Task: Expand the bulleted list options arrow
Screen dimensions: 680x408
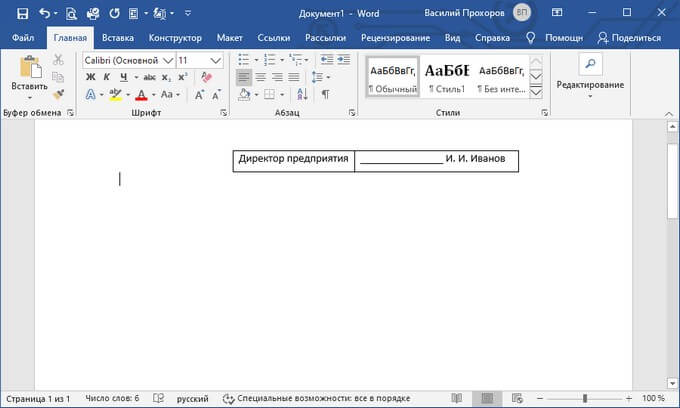Action: 256,60
